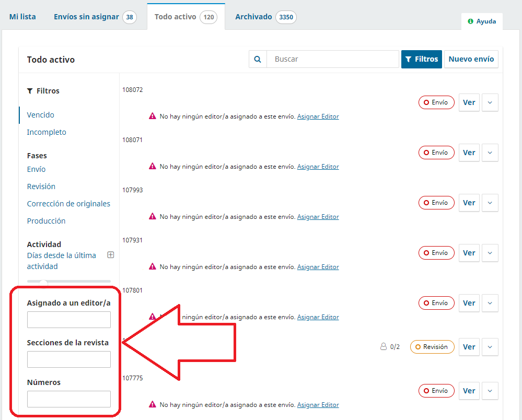Click the Secciones de la revista field
522x420 pixels.
(69, 359)
